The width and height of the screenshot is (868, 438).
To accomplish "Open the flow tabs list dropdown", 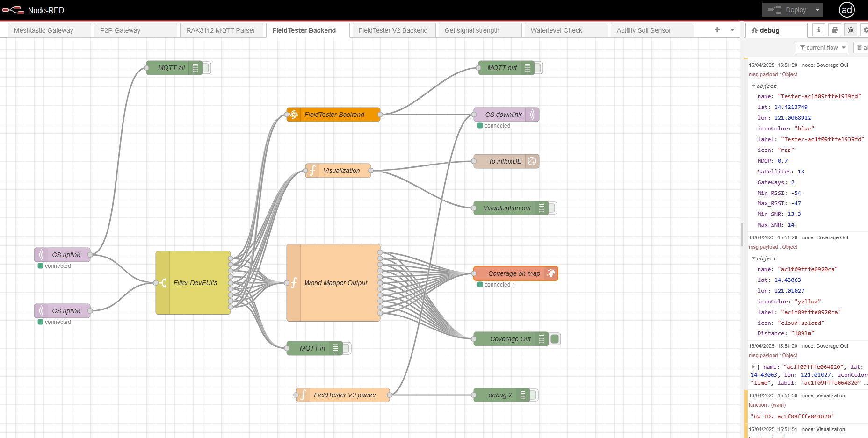I will pos(732,30).
